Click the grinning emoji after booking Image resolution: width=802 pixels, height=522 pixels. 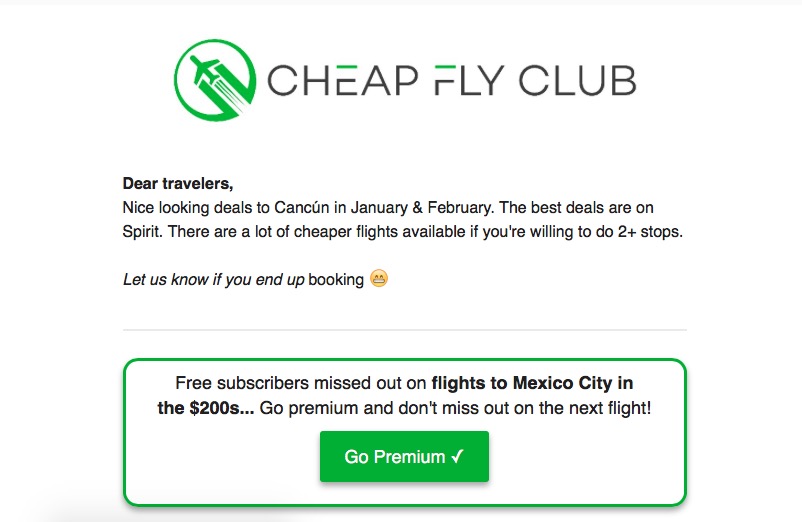379,279
